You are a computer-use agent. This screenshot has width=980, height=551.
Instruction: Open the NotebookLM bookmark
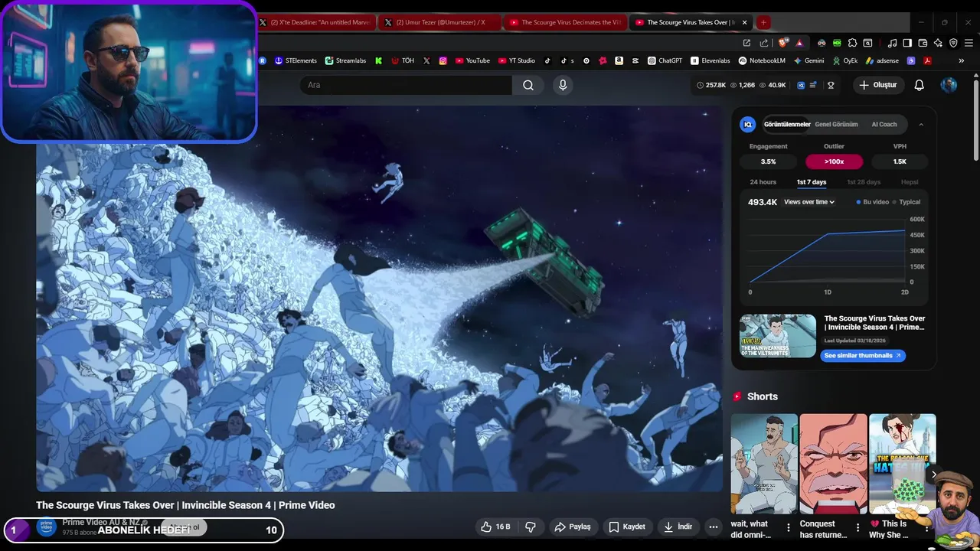pyautogui.click(x=762, y=60)
